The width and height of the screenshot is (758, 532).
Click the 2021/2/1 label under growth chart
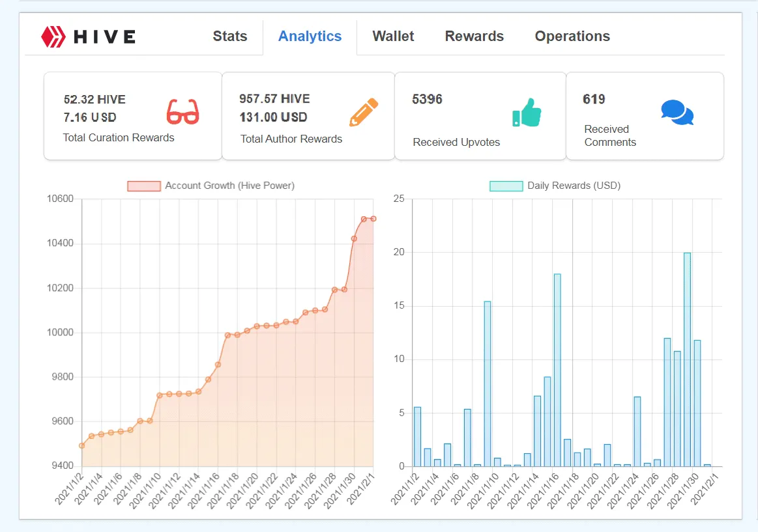[x=360, y=489]
